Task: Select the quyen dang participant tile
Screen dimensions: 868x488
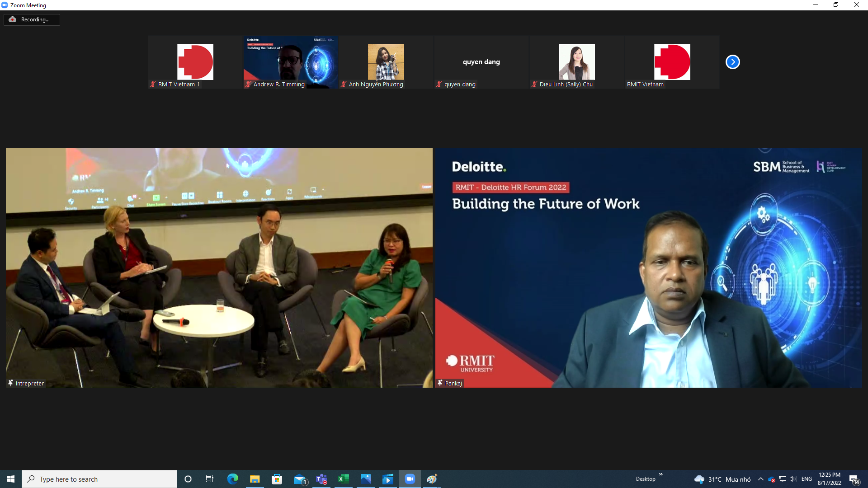Action: click(x=481, y=62)
